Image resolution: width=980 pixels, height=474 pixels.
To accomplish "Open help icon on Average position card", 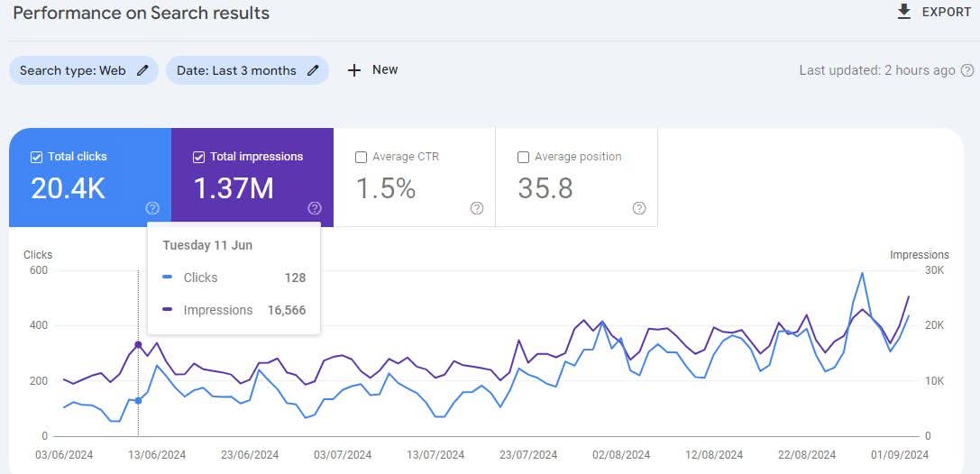I will point(639,208).
